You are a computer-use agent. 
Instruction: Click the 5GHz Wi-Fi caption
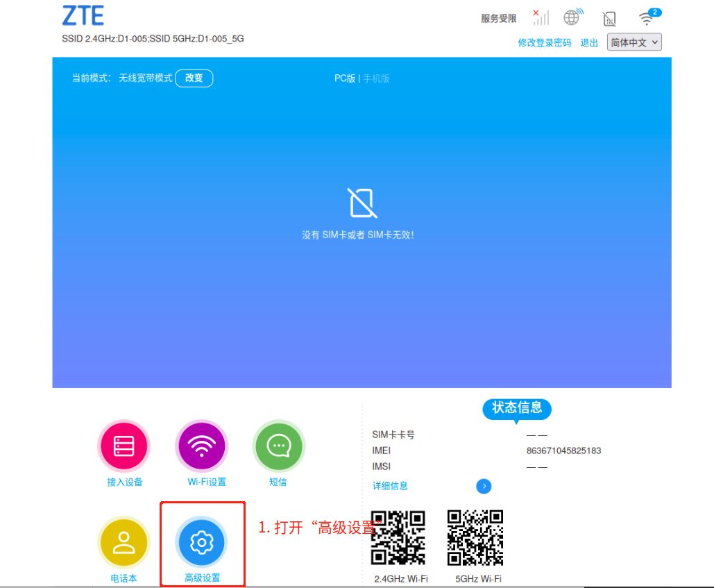(478, 578)
